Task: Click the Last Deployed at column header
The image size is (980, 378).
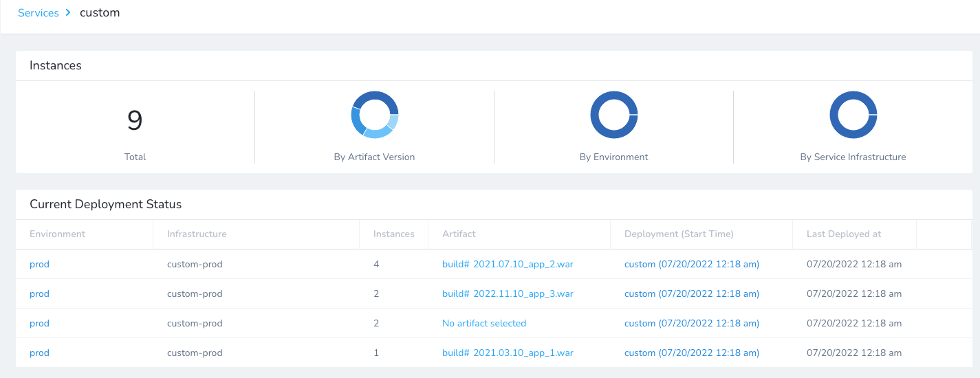Action: pyautogui.click(x=844, y=234)
